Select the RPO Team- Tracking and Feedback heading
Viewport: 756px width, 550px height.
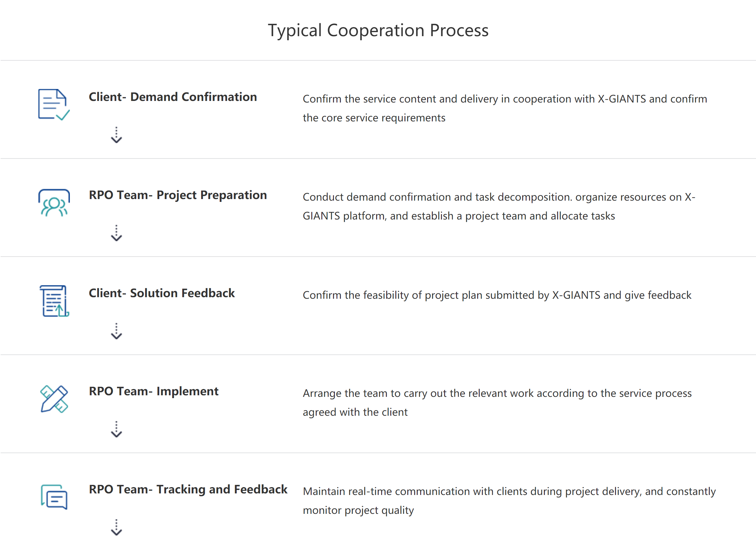click(x=188, y=490)
